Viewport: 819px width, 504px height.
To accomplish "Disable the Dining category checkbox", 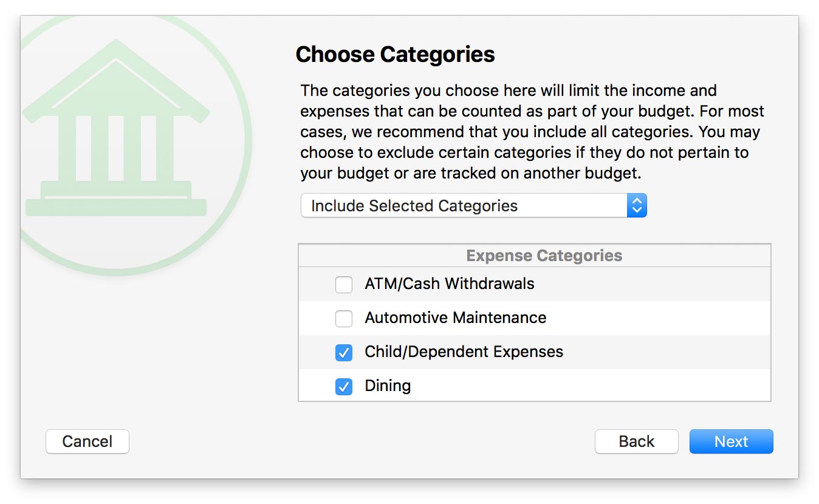I will pyautogui.click(x=344, y=386).
